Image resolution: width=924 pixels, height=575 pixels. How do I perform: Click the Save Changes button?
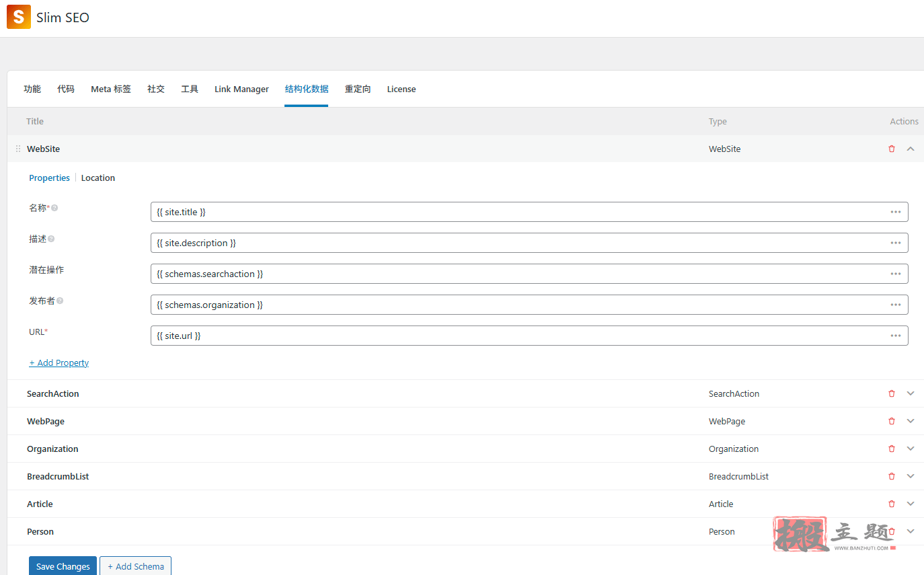[x=63, y=566]
